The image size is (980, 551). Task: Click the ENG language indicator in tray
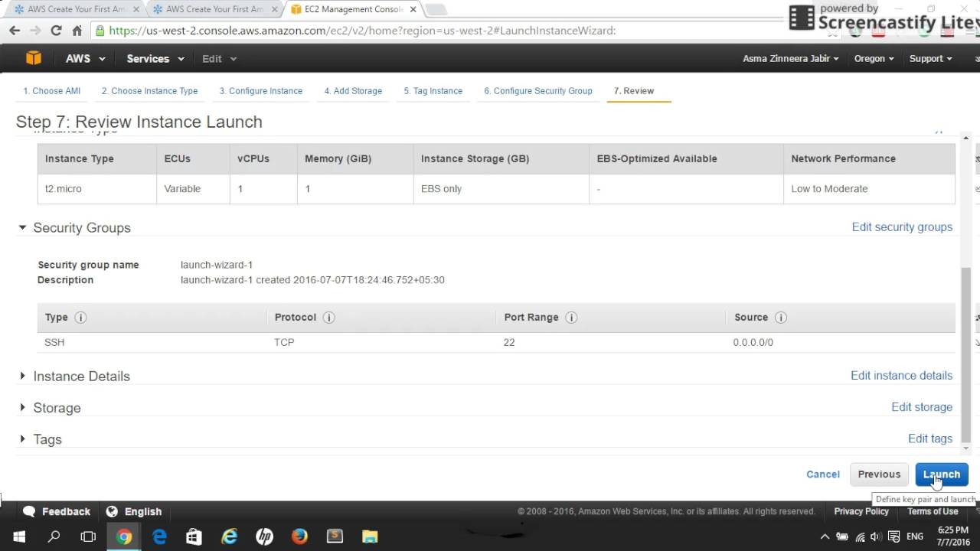coord(914,536)
